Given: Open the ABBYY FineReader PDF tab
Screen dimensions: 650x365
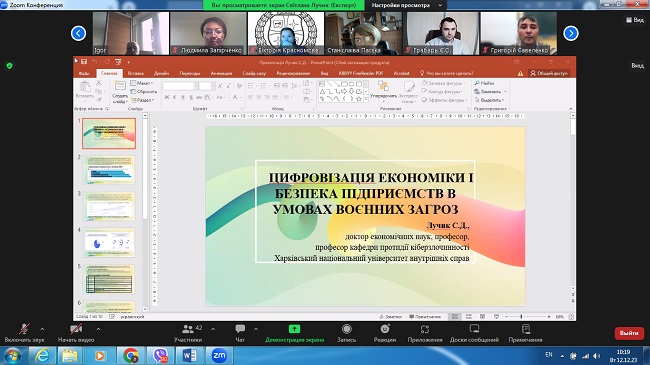Looking at the screenshot, I should pyautogui.click(x=361, y=73).
